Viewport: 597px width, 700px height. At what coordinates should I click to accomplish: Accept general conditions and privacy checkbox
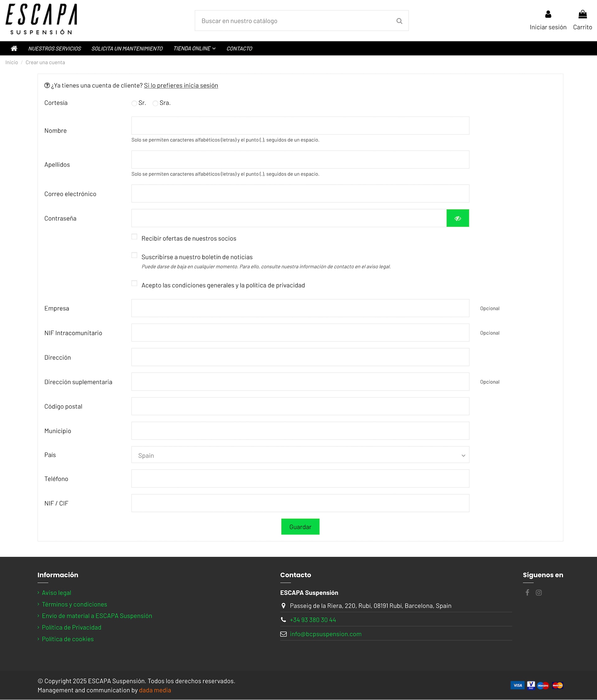(134, 283)
